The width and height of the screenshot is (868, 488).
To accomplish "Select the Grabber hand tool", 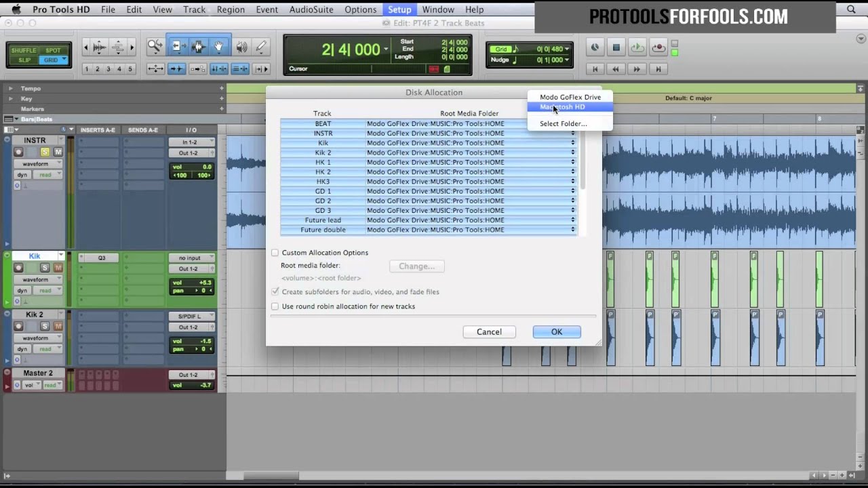I will (x=219, y=47).
